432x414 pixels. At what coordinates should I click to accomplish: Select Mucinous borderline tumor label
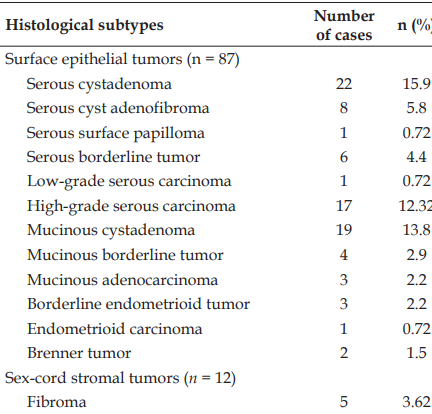(x=125, y=255)
